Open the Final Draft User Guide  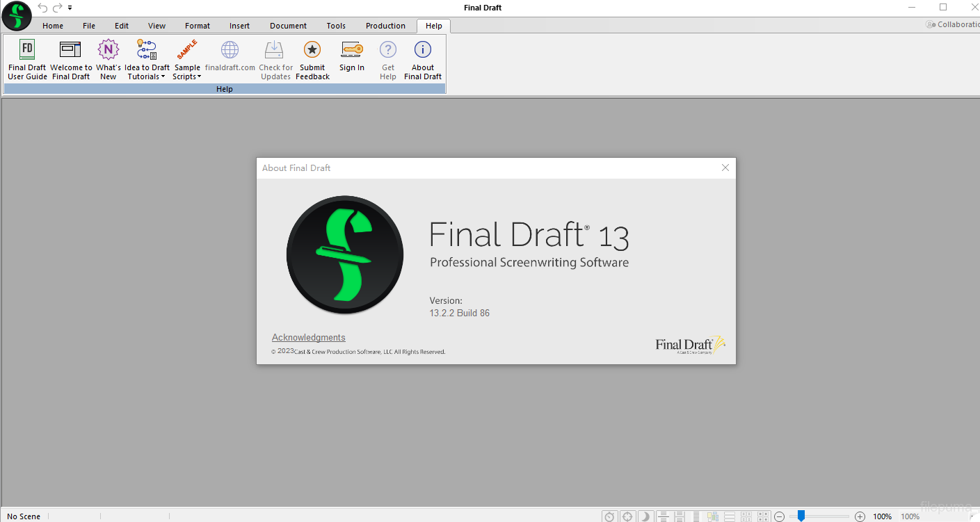27,59
